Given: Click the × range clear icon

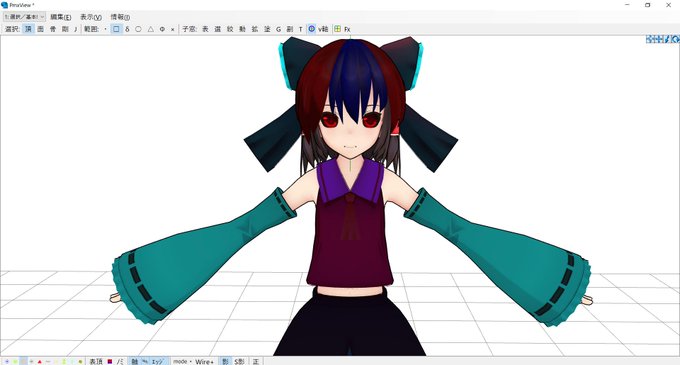Looking at the screenshot, I should tap(173, 29).
